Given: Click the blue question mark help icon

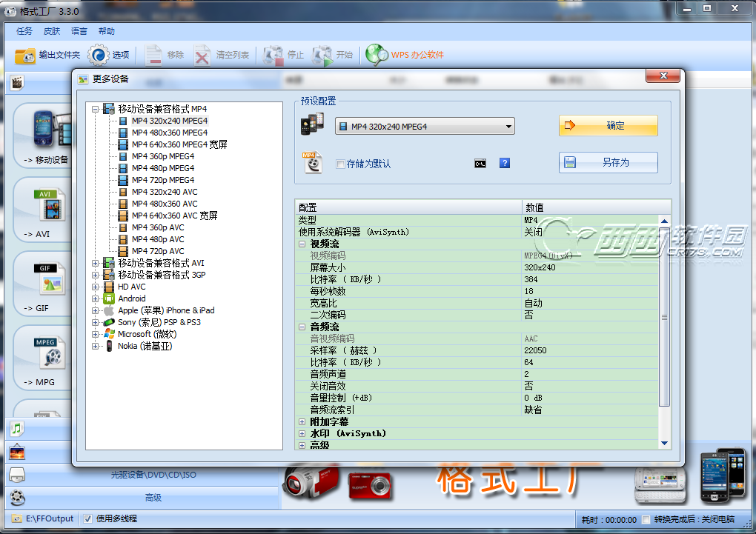Looking at the screenshot, I should pyautogui.click(x=504, y=164).
